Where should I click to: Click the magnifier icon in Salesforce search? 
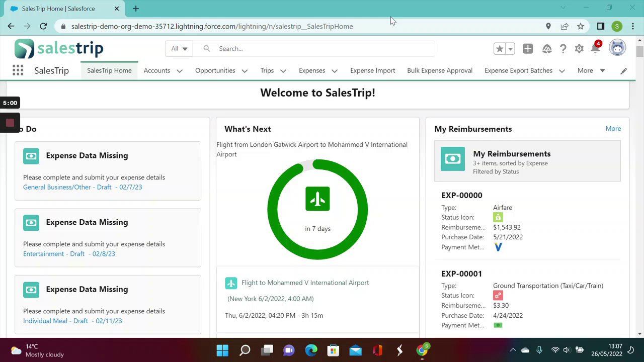click(206, 49)
